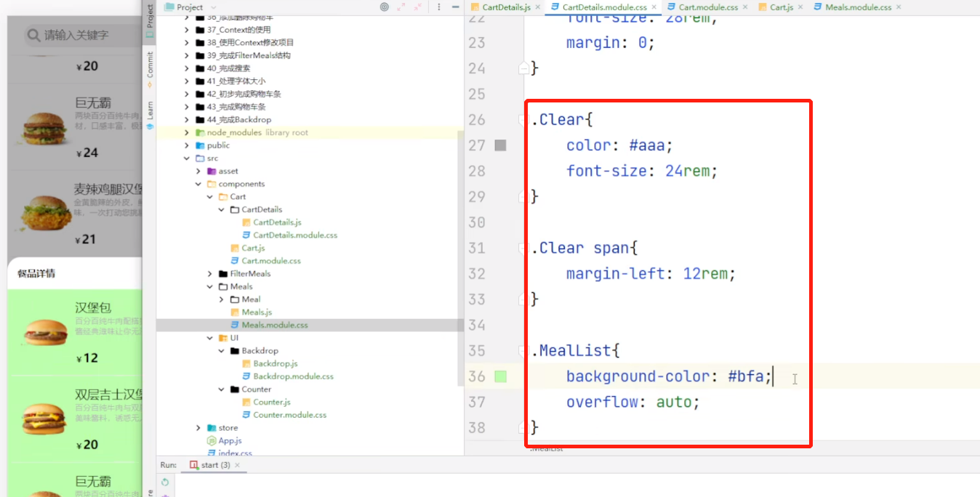Click the 麦辣鸡腿汉堡 chicken burger image
980x497 pixels.
click(45, 213)
